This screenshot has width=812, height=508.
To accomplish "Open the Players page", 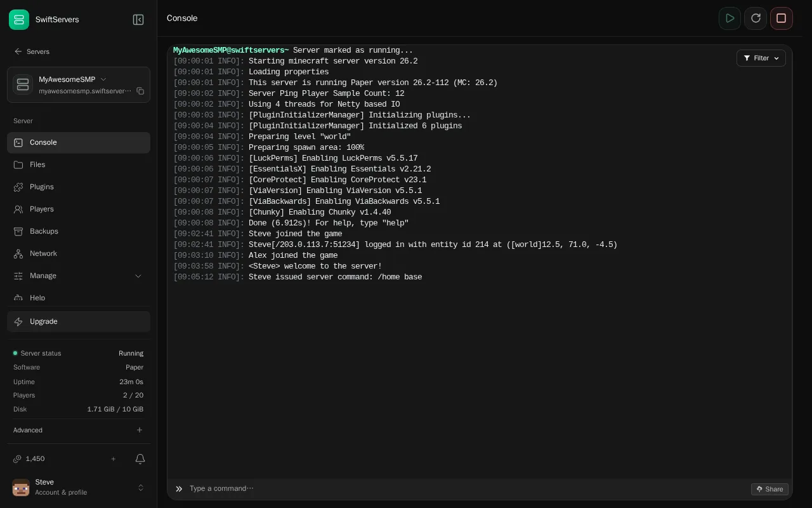I will [x=79, y=210].
